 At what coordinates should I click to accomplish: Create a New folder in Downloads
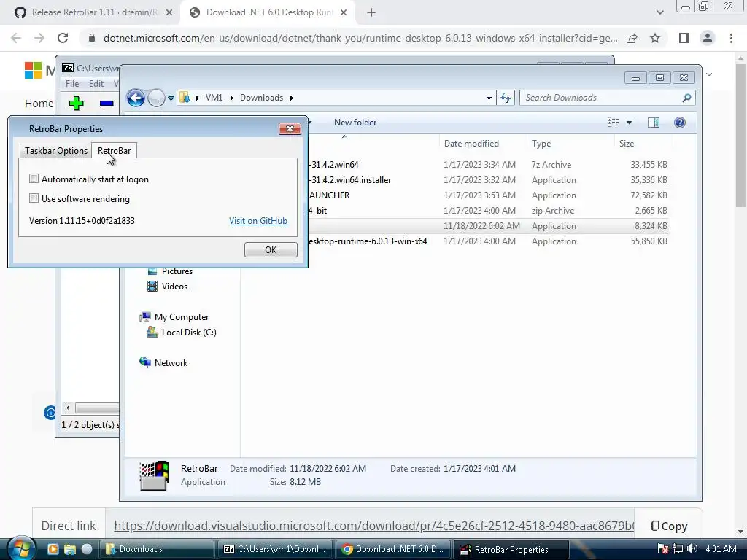pyautogui.click(x=355, y=122)
